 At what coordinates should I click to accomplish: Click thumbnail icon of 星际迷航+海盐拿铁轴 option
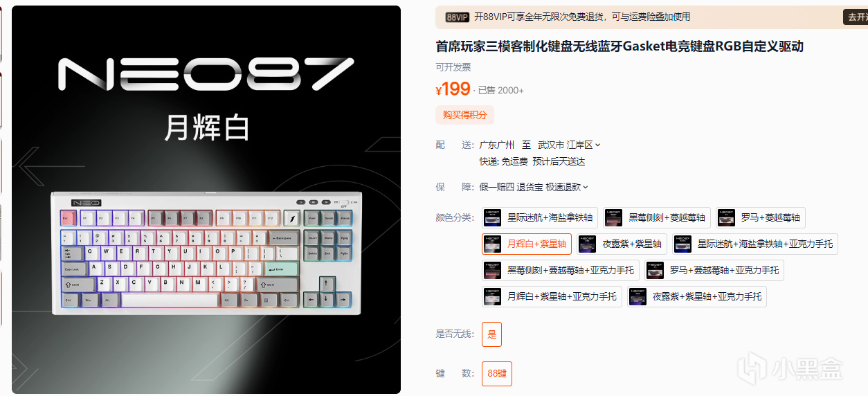tap(492, 217)
